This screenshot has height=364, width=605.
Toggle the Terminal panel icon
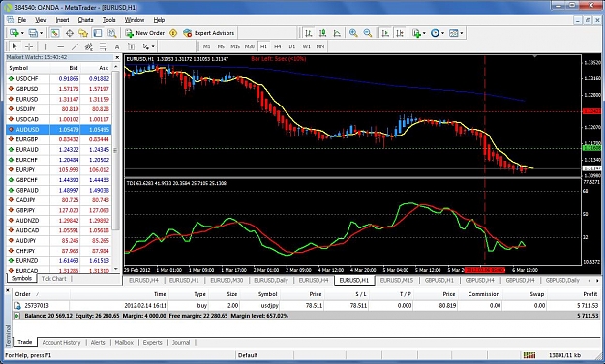98,33
